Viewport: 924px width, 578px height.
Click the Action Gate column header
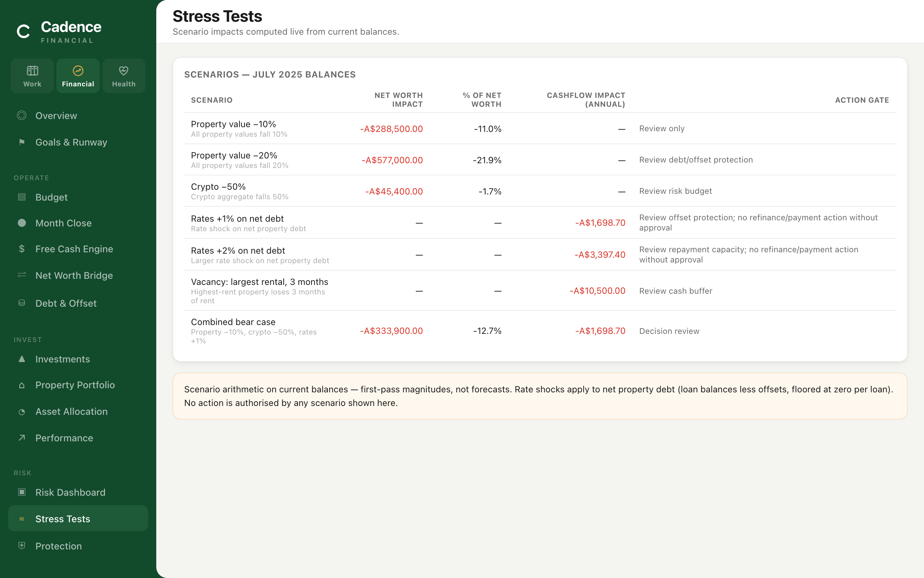(862, 100)
